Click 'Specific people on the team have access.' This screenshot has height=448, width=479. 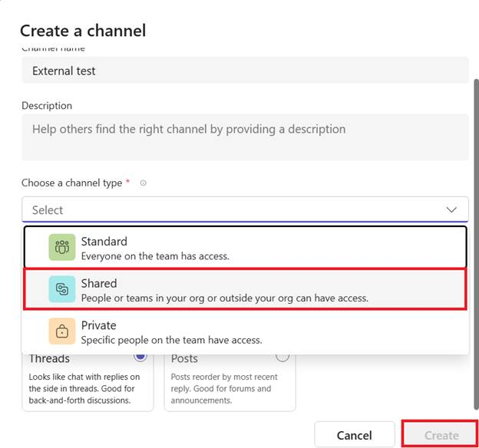coord(172,340)
